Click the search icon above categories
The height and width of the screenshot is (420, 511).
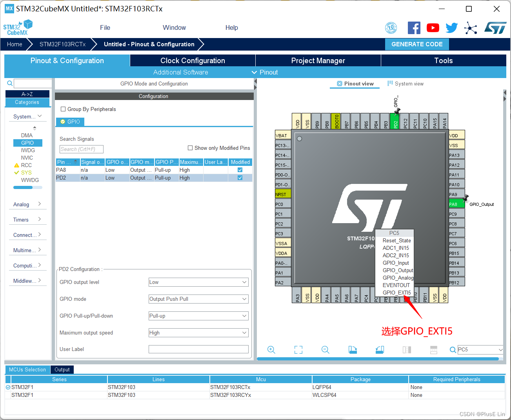click(10, 83)
